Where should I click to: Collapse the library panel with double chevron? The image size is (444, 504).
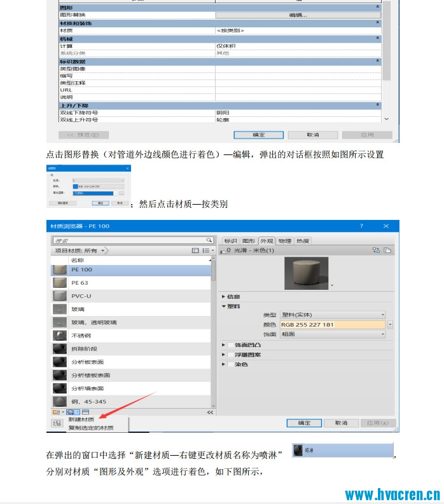(x=210, y=412)
